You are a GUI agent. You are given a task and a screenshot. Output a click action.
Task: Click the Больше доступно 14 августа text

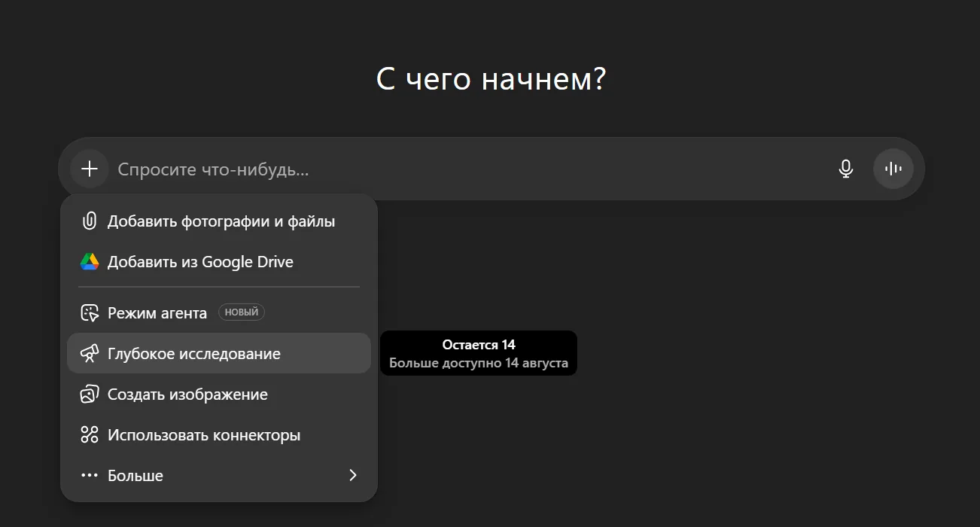479,363
